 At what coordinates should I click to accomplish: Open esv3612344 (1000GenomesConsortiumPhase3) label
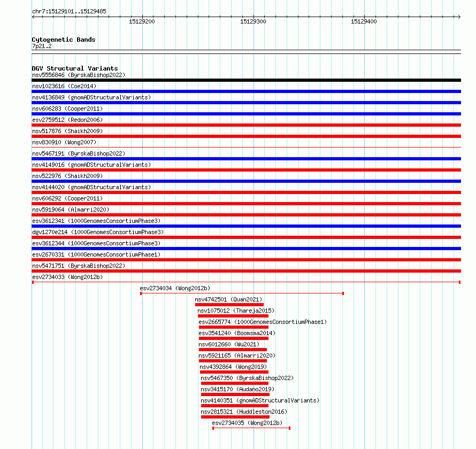(x=96, y=243)
